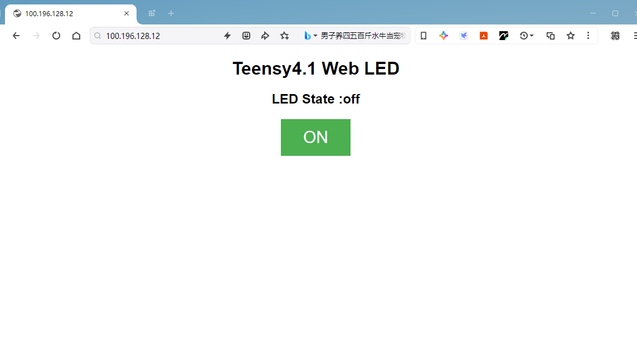637x364 pixels.
Task: Reload the current page
Action: pyautogui.click(x=56, y=36)
